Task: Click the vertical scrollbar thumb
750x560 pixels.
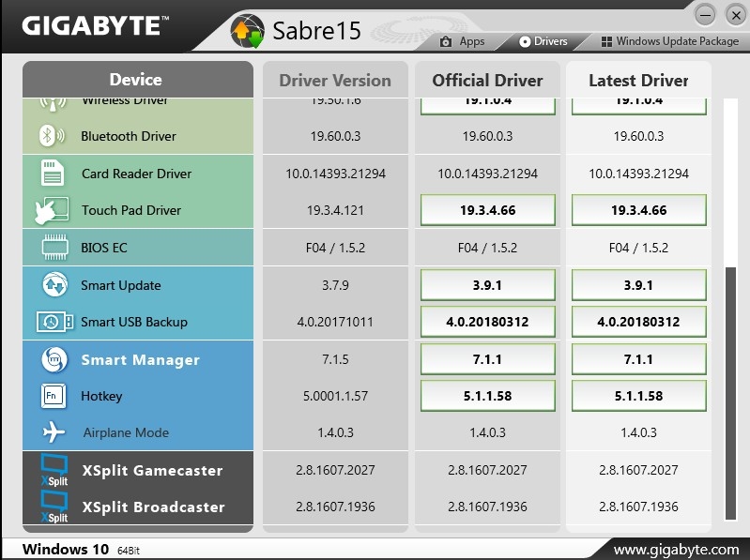Action: [x=730, y=393]
